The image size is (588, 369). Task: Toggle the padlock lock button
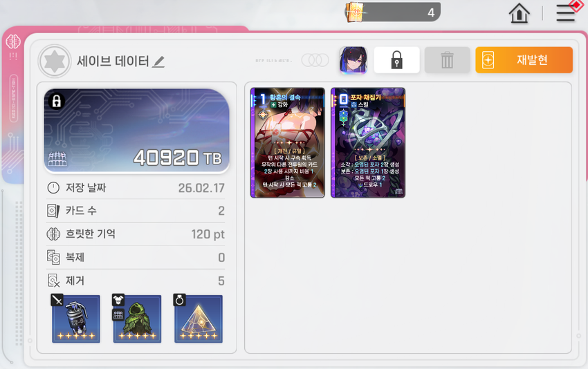tap(397, 60)
